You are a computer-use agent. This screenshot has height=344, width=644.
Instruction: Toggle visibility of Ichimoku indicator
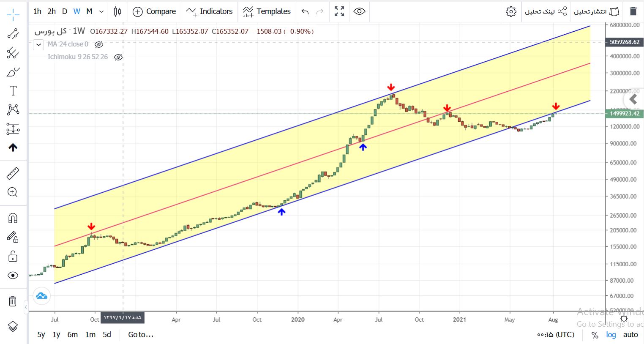pos(118,57)
